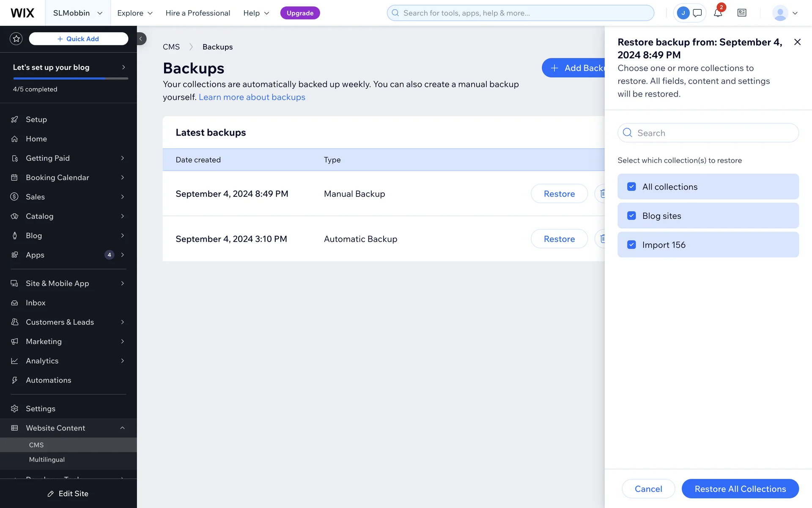Image resolution: width=812 pixels, height=508 pixels.
Task: Uncheck the Blog sites checkbox
Action: (631, 216)
